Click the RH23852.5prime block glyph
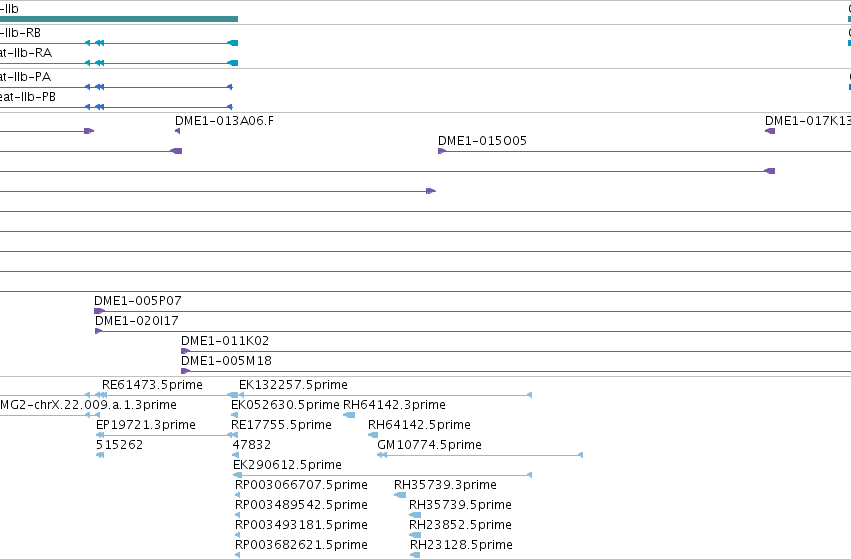Screen dimensions: 851x560 point(415,536)
